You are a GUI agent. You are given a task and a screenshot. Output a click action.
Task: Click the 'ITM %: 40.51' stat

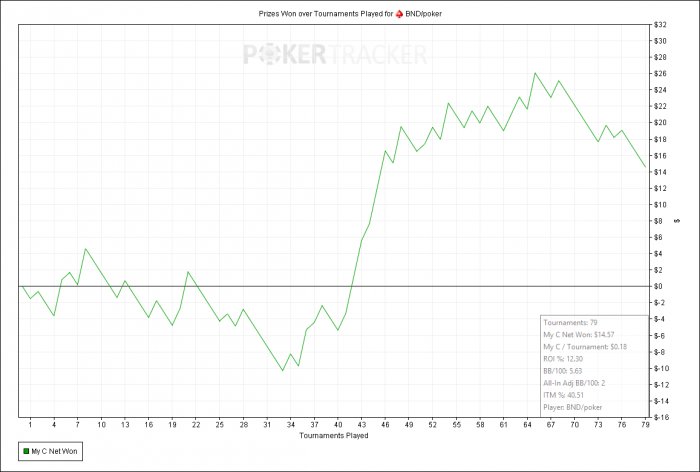click(563, 395)
